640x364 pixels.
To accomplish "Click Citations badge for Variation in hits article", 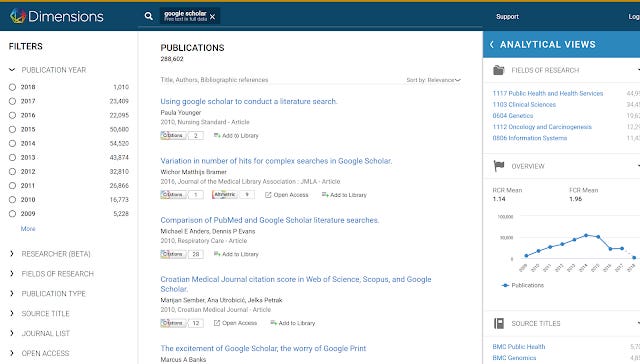I will 182,195.
